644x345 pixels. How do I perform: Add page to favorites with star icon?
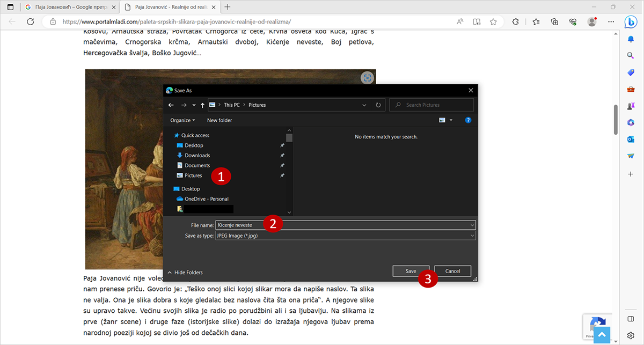493,22
